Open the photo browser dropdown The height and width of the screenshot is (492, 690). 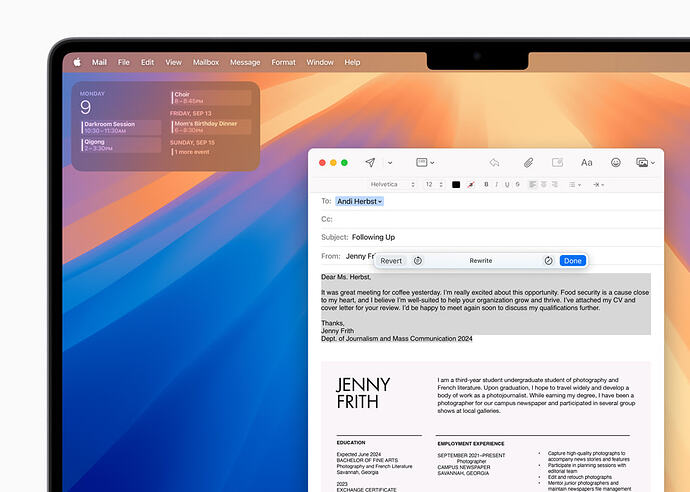point(646,162)
